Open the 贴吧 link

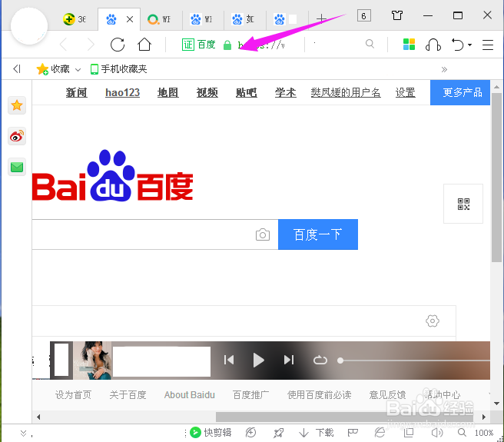[246, 93]
